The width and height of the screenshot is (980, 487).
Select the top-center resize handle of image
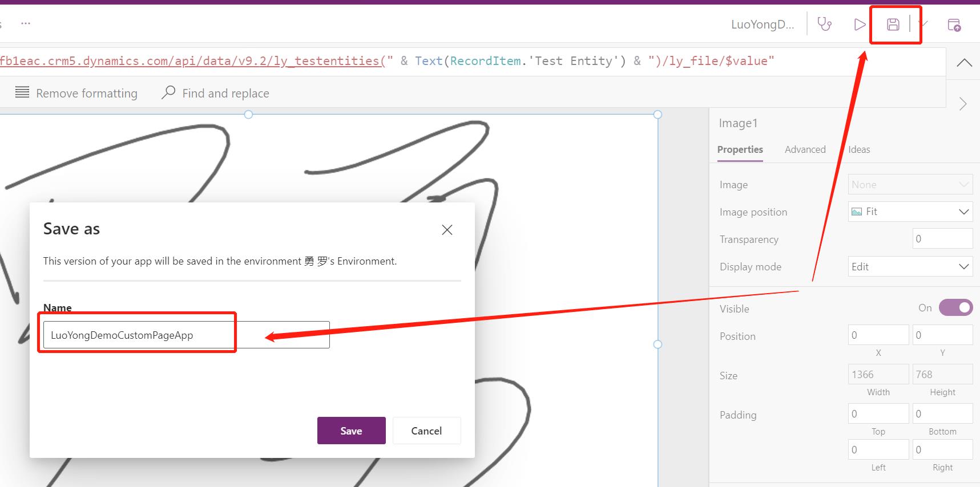click(248, 115)
